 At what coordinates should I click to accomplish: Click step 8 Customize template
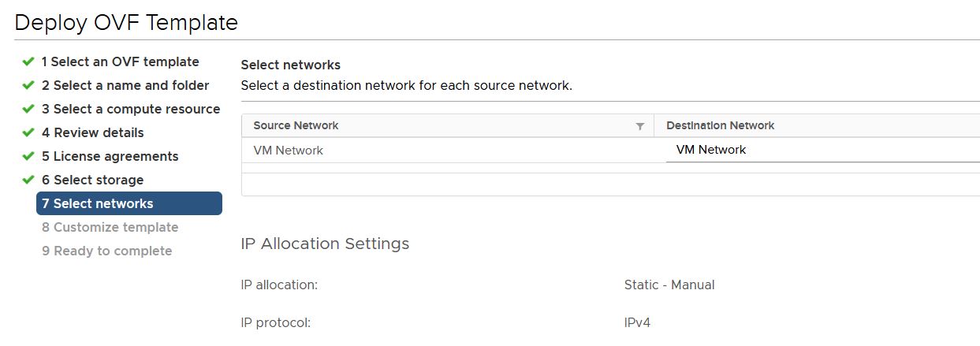coord(110,227)
